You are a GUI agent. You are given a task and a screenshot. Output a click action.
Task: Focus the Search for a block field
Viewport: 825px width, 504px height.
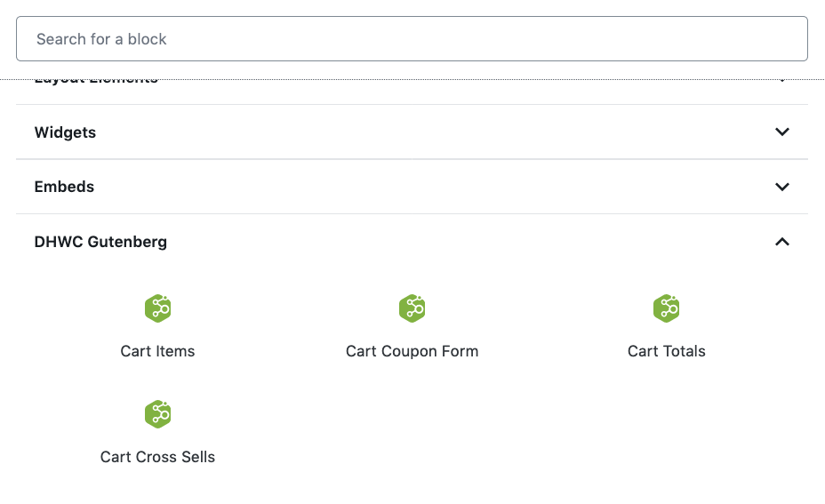[412, 39]
